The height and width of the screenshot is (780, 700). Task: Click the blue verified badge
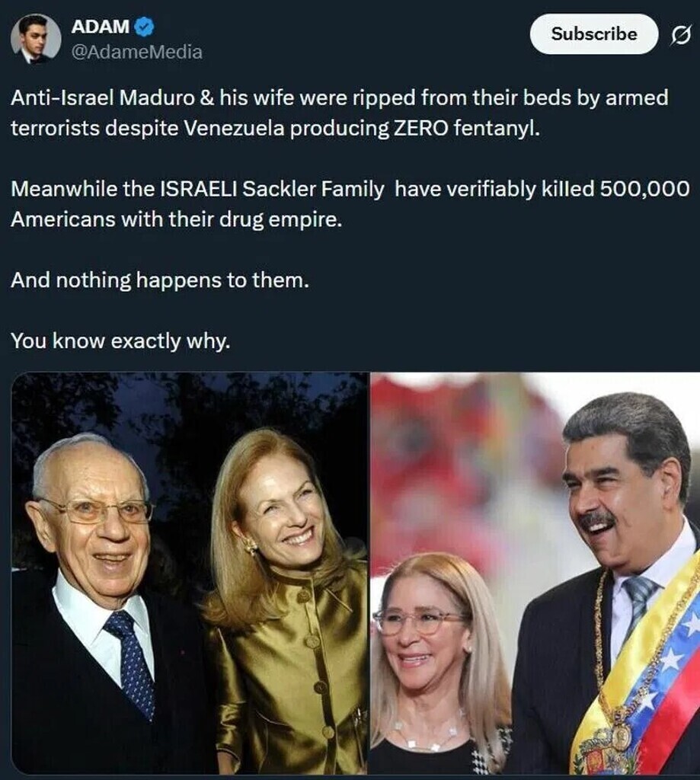(x=144, y=27)
